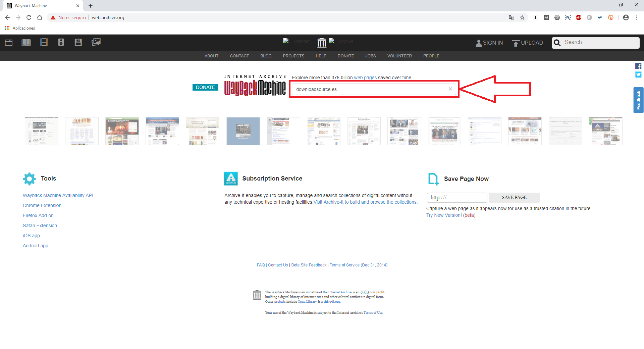The width and height of the screenshot is (644, 349).
Task: Share on Facebook icon
Action: (638, 66)
